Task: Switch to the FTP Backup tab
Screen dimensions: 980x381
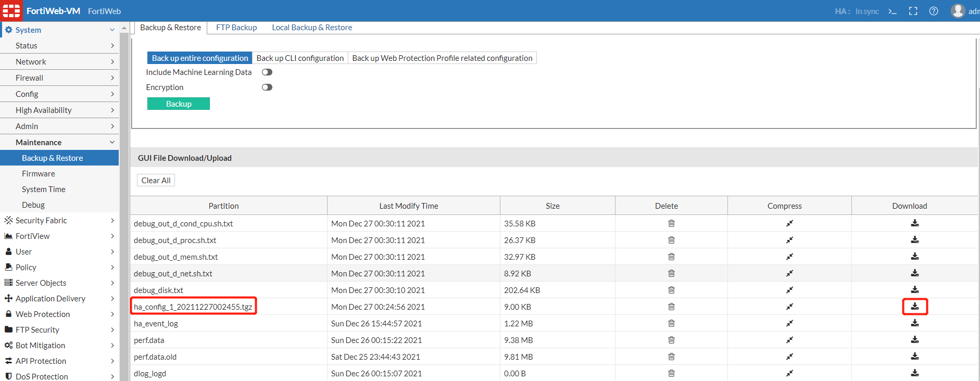Action: pos(236,28)
